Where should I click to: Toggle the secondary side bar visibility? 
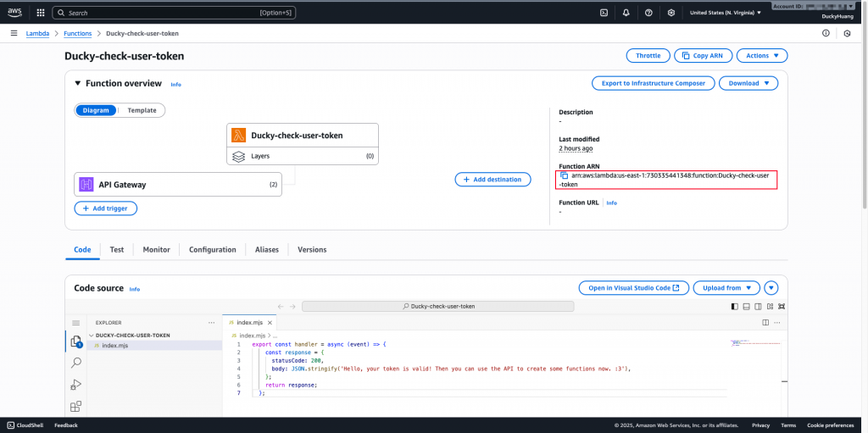[x=758, y=306]
